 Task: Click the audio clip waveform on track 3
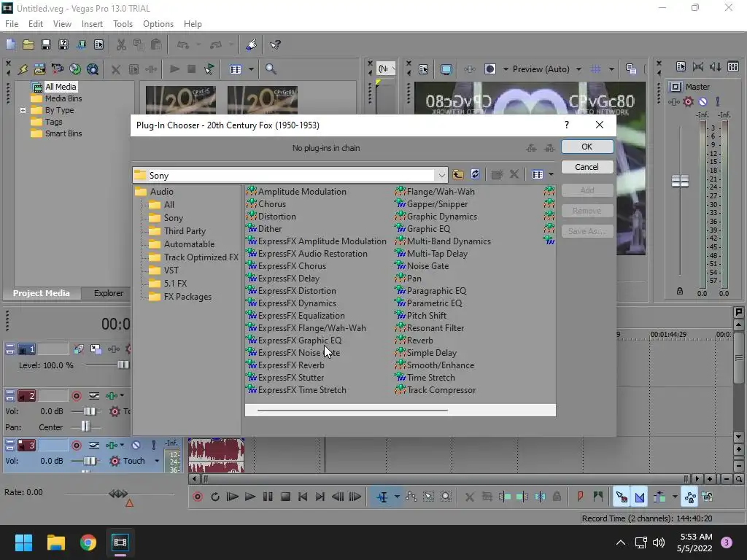(x=216, y=456)
